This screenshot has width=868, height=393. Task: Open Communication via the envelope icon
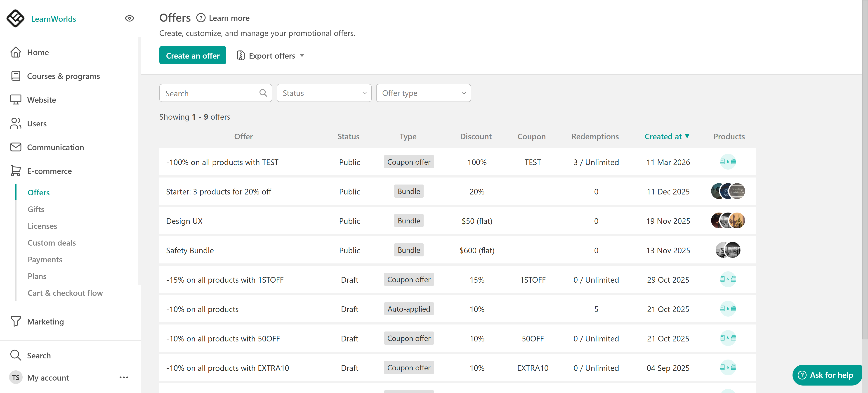[16, 147]
